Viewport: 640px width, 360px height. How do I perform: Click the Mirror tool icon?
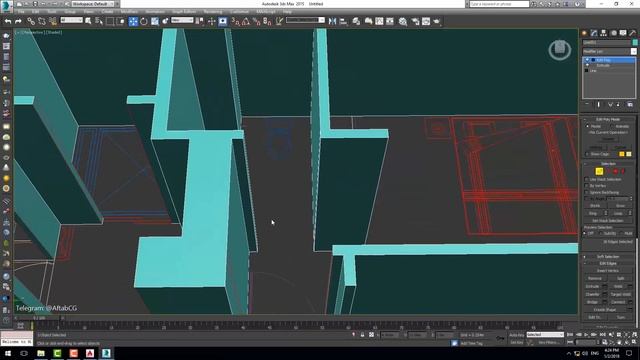pyautogui.click(x=332, y=21)
